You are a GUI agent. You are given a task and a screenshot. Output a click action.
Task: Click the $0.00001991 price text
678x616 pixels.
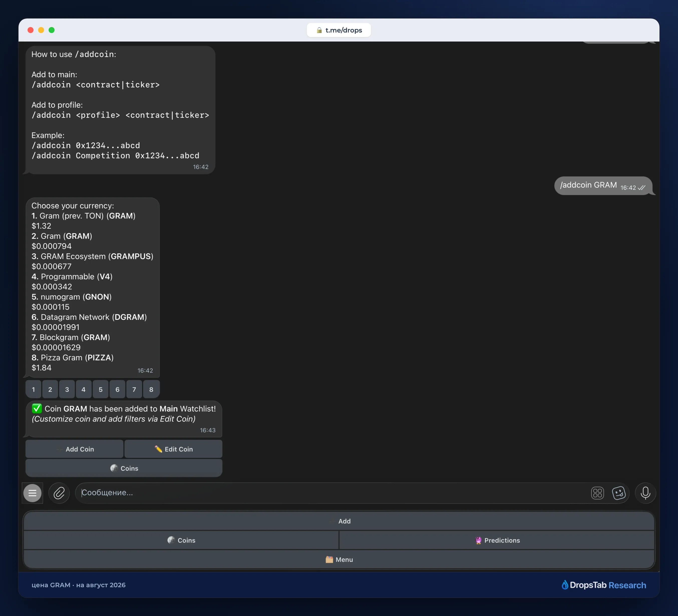tap(56, 327)
